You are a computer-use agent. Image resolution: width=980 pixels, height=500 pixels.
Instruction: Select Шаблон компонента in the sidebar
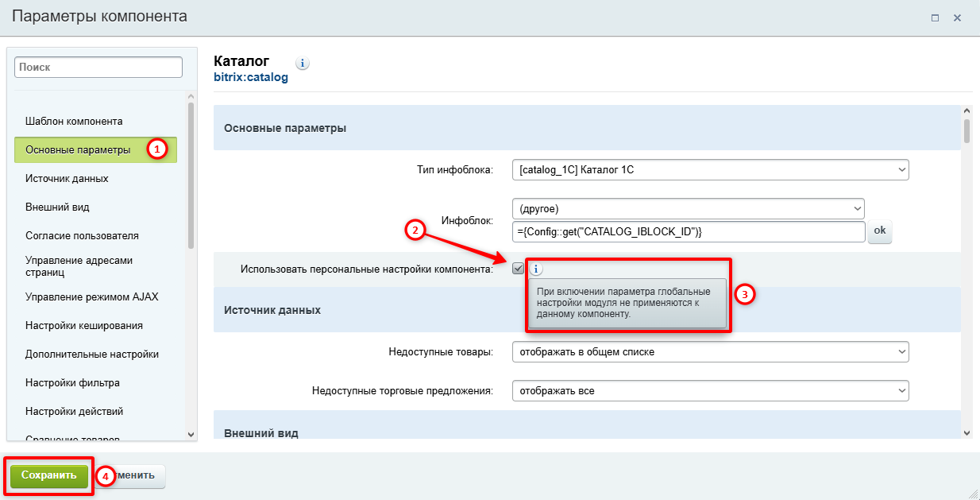coord(74,122)
